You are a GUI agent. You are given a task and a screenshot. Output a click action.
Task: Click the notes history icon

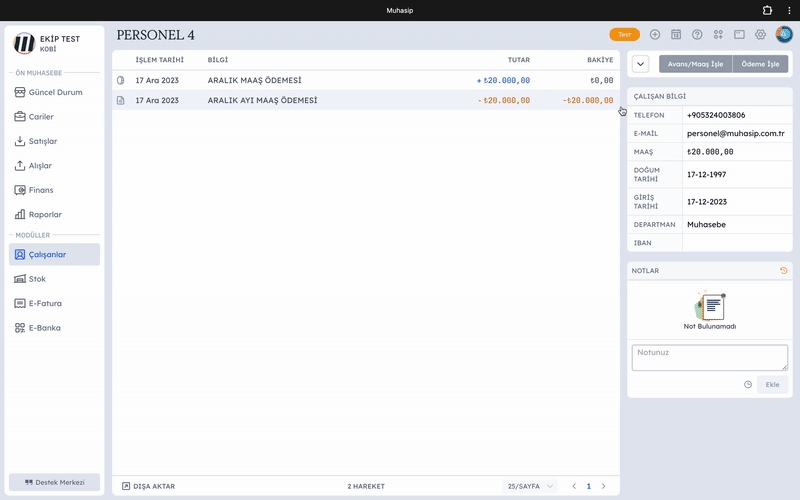(783, 270)
